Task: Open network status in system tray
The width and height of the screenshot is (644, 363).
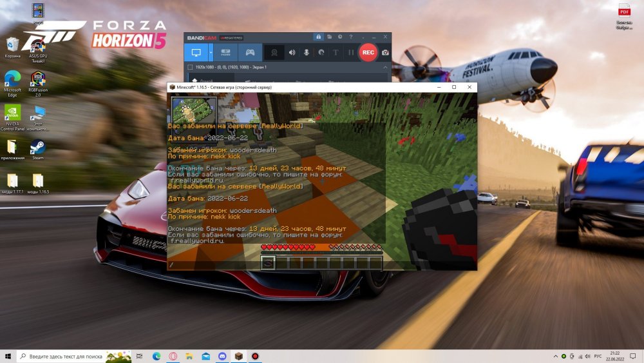Action: (x=580, y=356)
